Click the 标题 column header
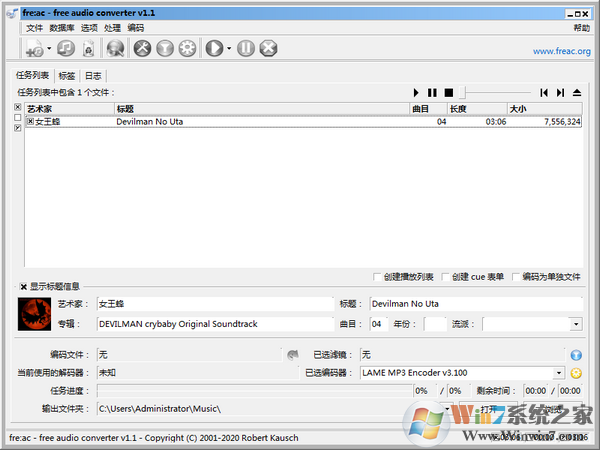Viewport: 600px width, 450px height. [125, 108]
